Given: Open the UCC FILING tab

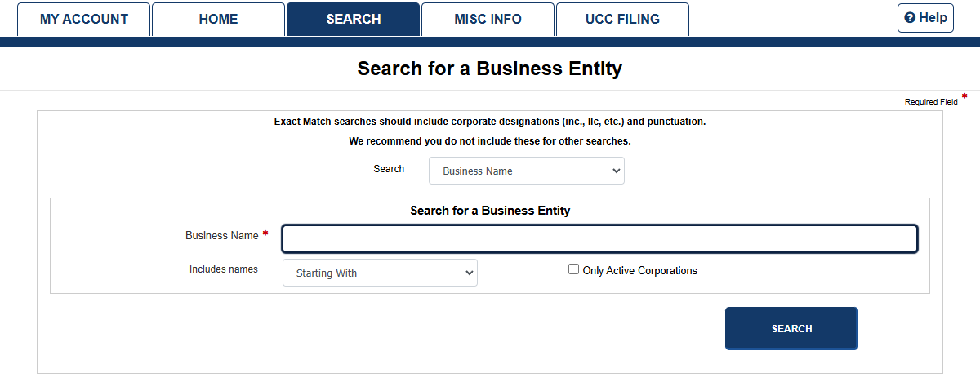Looking at the screenshot, I should tap(622, 20).
